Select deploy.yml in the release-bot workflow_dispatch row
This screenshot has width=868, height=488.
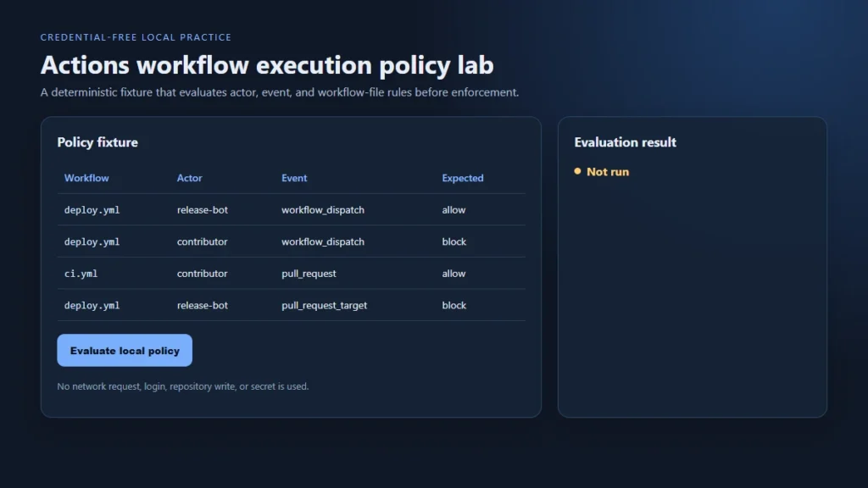pos(92,210)
